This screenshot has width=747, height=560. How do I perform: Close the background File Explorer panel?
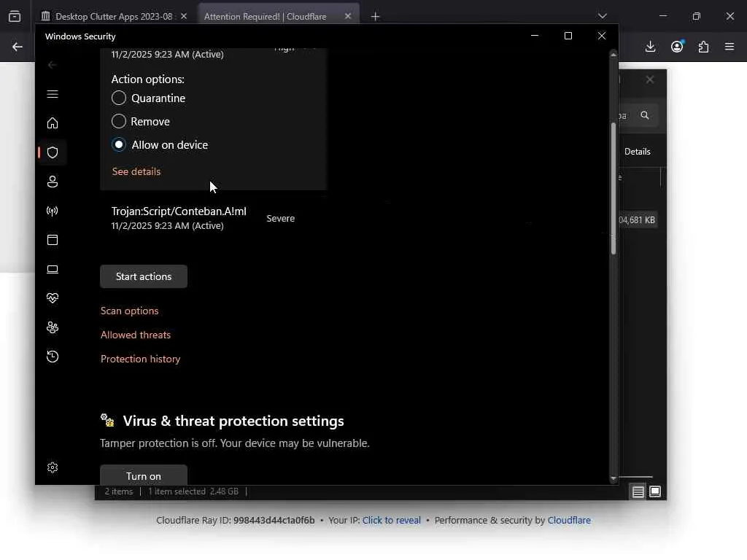pyautogui.click(x=650, y=79)
